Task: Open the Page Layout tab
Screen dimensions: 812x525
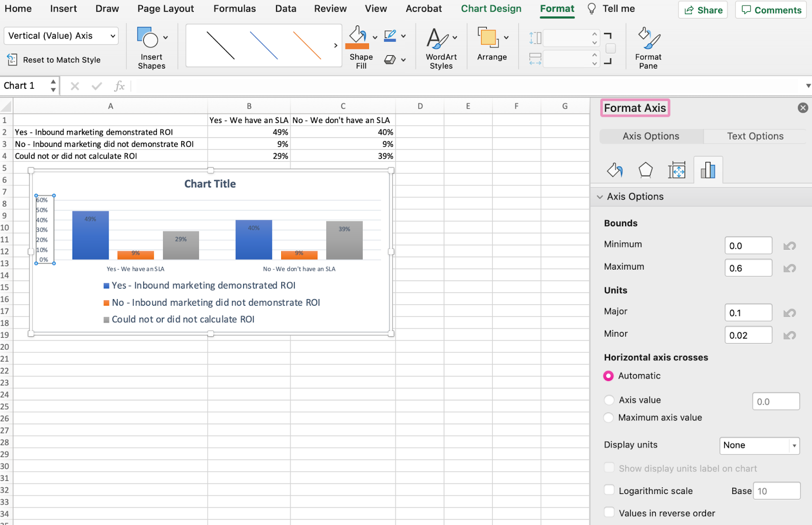Action: coord(165,9)
